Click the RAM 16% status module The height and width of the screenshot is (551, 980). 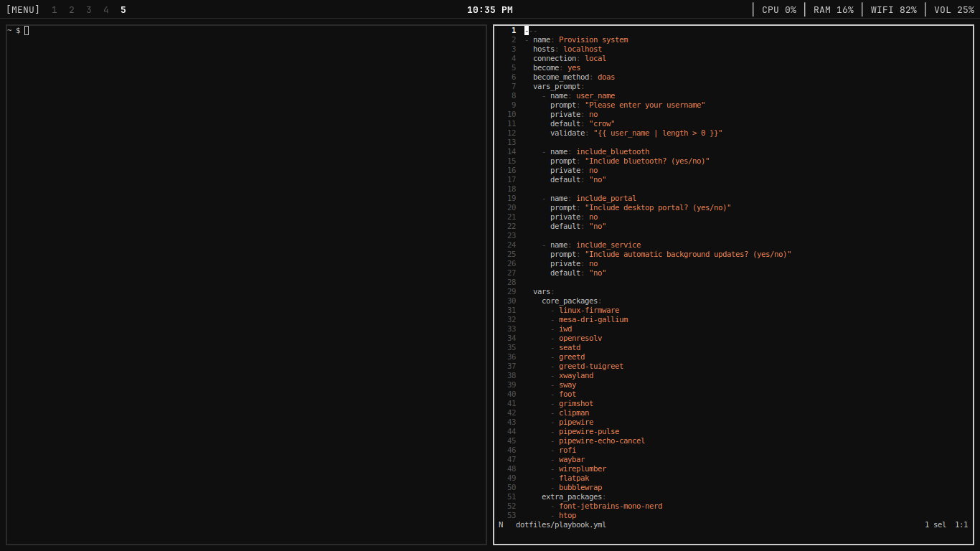click(834, 10)
